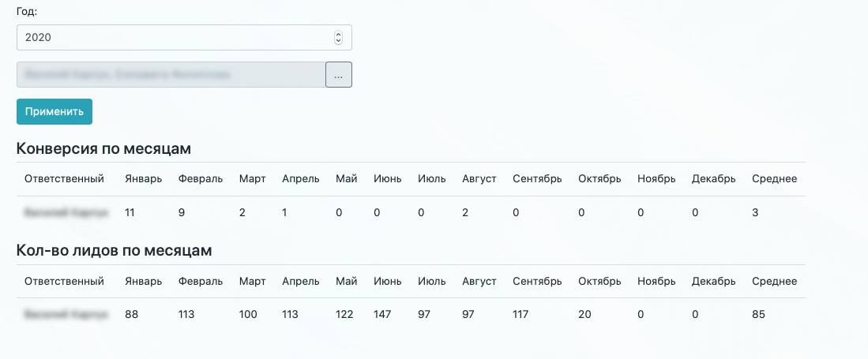Screen dimensions: 868x359
Task: Click the Год label above year field
Action: coord(27,12)
